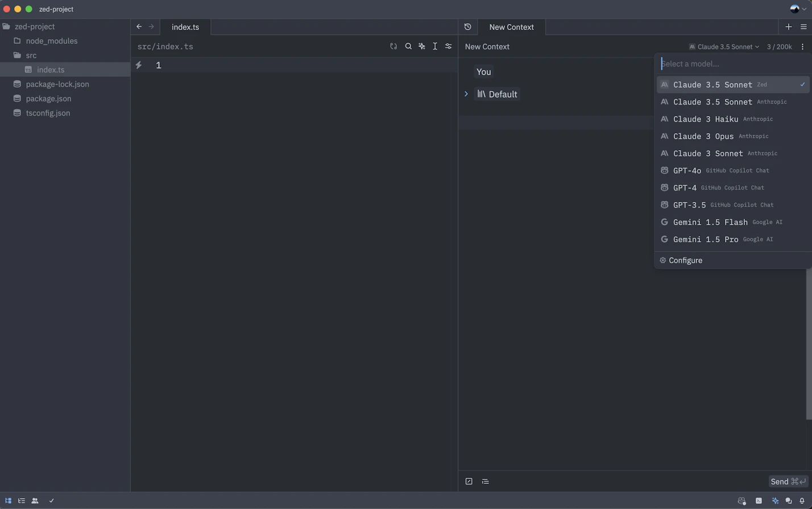The width and height of the screenshot is (812, 509).
Task: Toggle the project panel in status bar
Action: click(x=8, y=500)
